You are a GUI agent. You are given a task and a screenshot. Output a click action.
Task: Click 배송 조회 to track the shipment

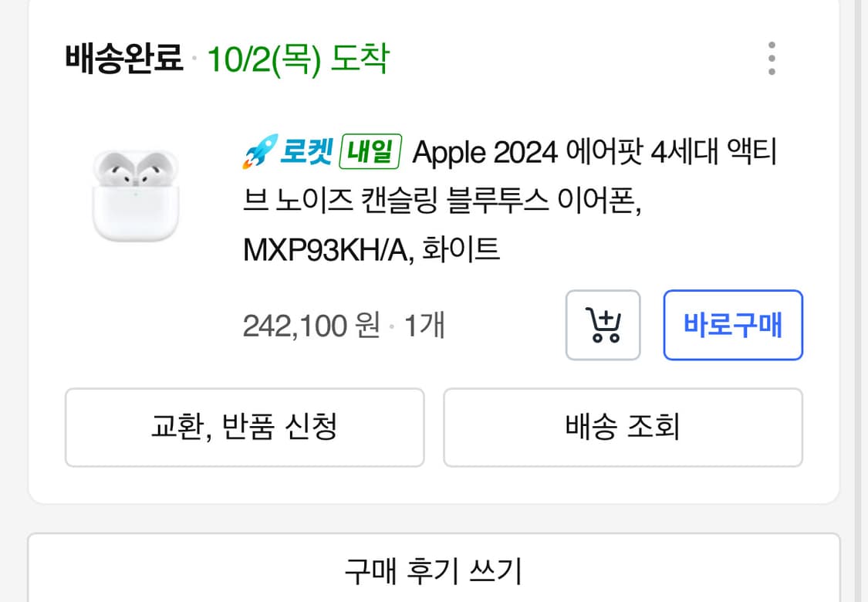pos(622,428)
